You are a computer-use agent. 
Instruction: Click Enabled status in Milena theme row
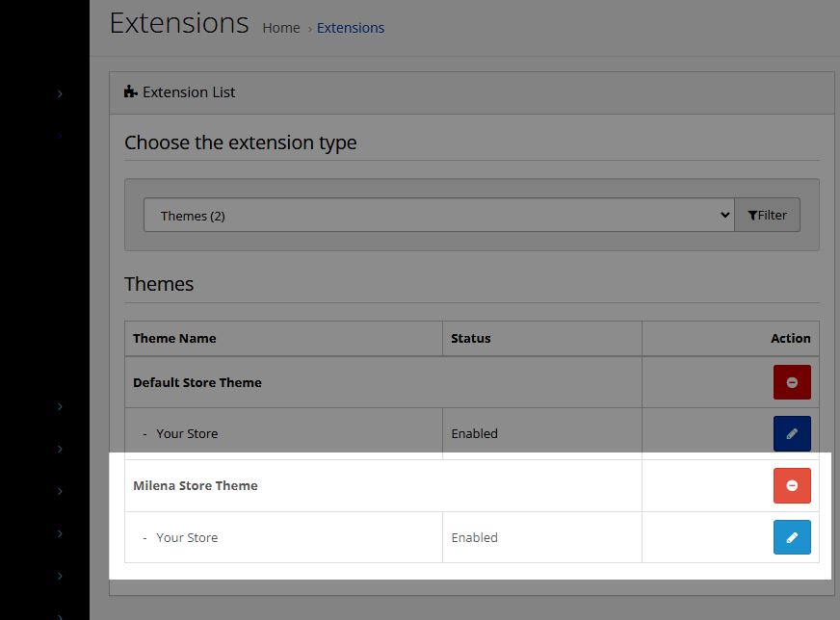[x=475, y=537]
